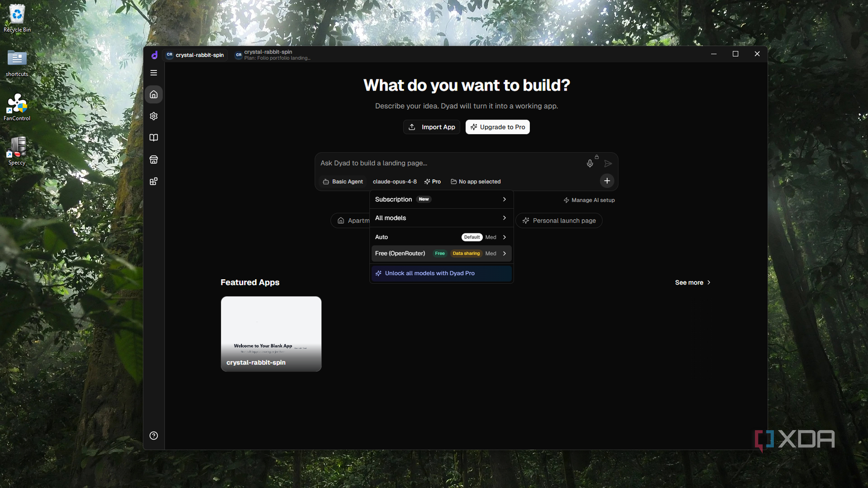Click All models row chevron arrow
The image size is (868, 488).
coord(504,218)
